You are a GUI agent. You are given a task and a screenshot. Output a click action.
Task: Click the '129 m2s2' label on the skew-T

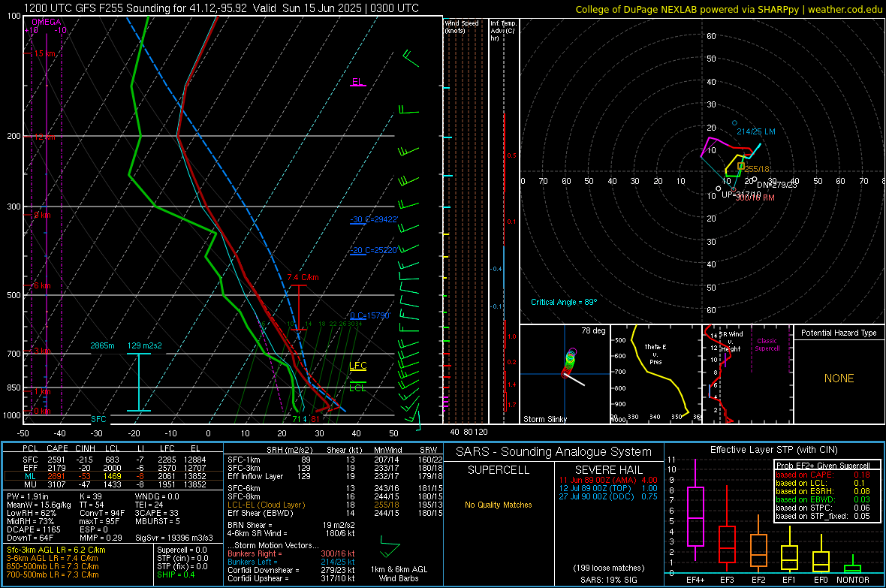point(144,345)
